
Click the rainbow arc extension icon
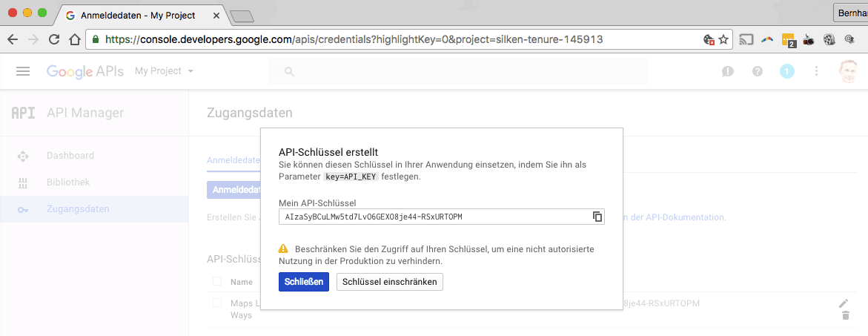pyautogui.click(x=767, y=40)
